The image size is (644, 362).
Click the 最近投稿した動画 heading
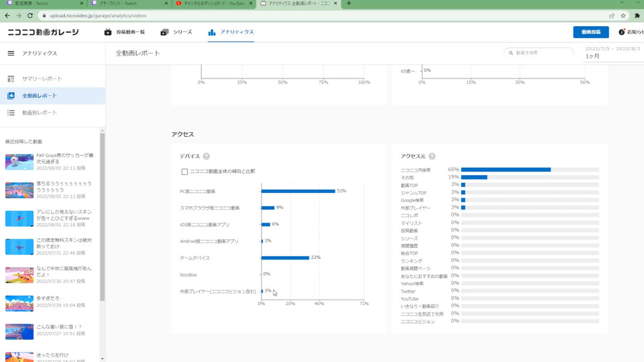tap(24, 141)
